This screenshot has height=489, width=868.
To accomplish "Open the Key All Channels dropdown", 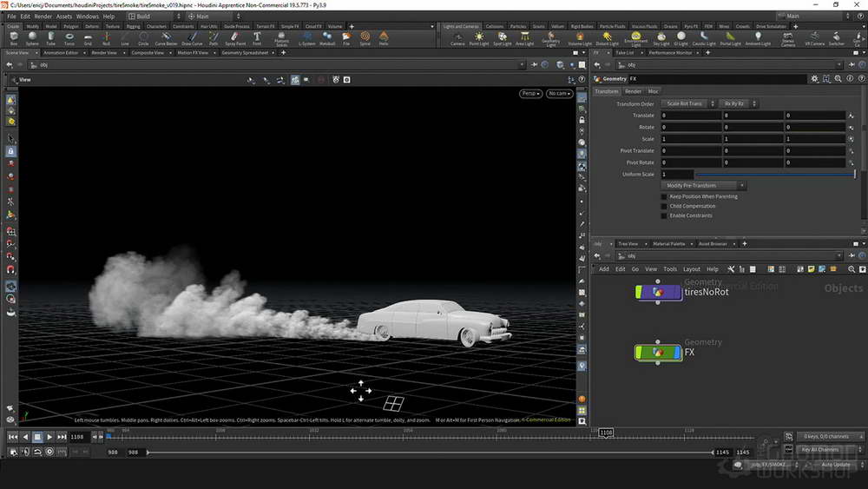I will (830, 449).
